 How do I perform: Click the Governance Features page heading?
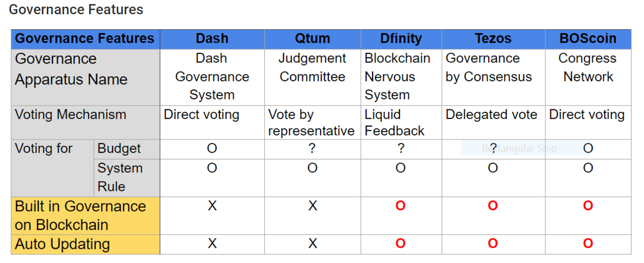[76, 9]
